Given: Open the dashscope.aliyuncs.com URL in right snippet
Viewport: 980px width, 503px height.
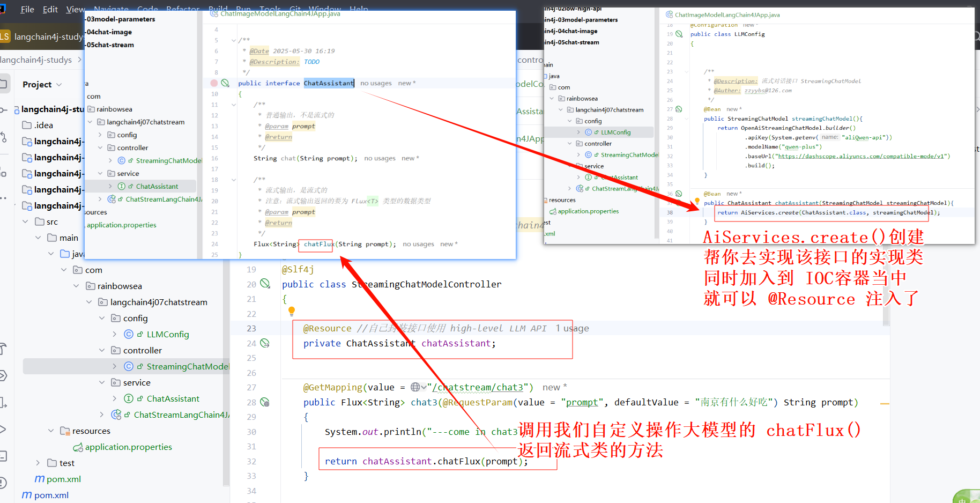Looking at the screenshot, I should coord(861,156).
